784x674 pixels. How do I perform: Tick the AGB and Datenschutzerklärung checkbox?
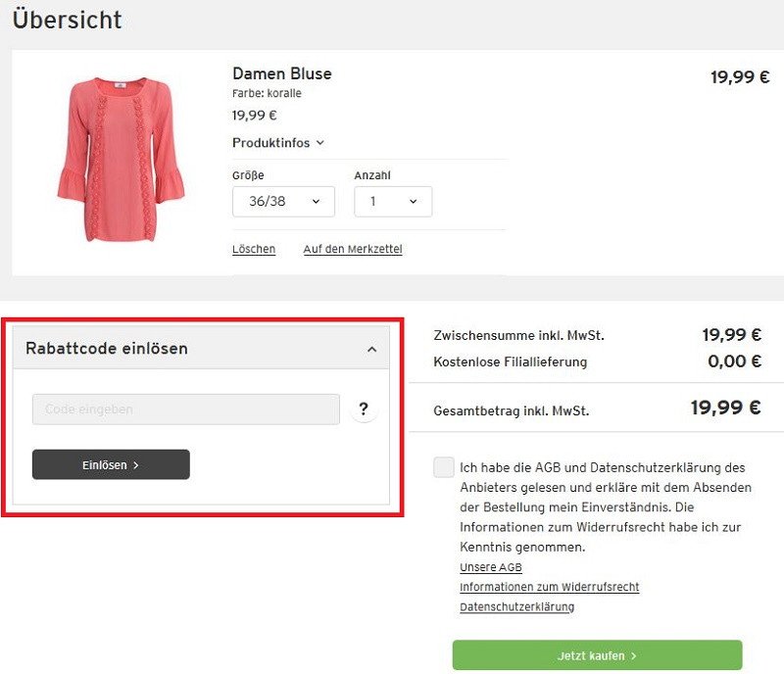pos(444,467)
